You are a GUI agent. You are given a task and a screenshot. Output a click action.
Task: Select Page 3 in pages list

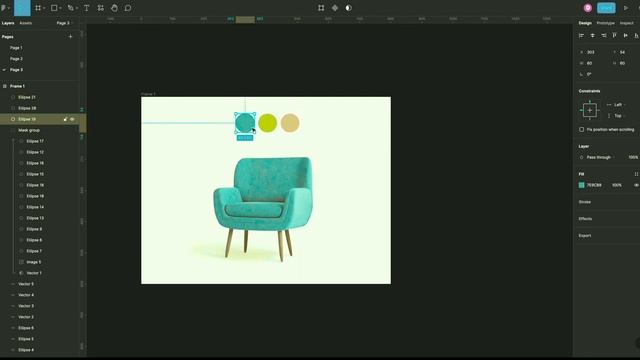click(16, 70)
